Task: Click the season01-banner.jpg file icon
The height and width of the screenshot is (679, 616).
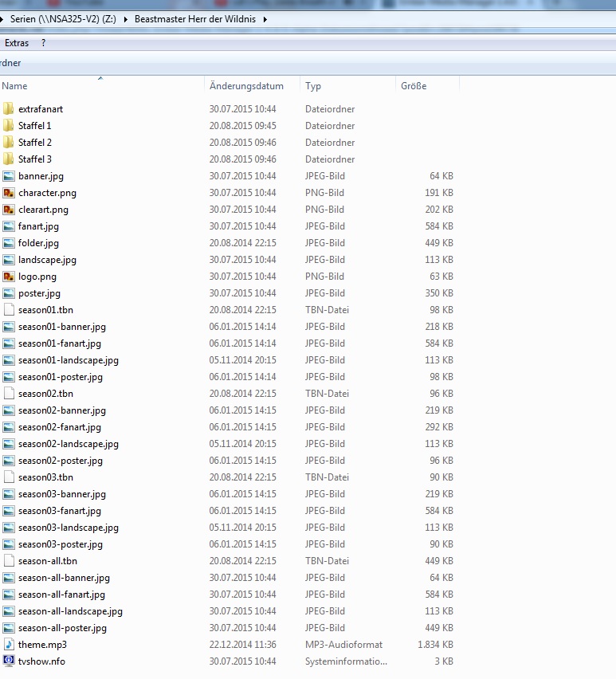Action: pos(8,327)
